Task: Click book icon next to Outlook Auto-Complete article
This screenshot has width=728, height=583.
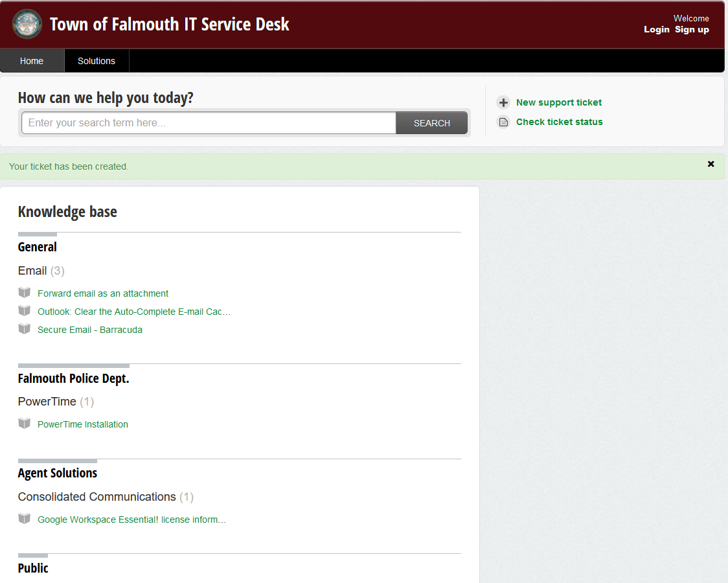Action: [x=24, y=310]
